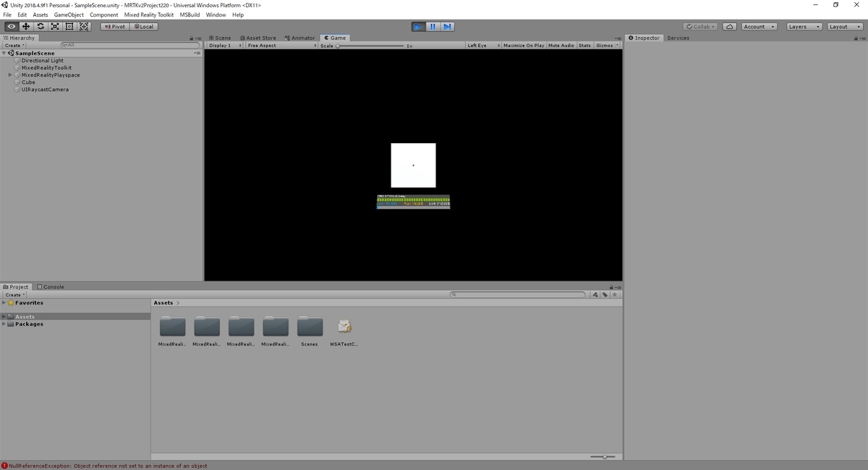Stop play mode with Play button
The image size is (868, 470).
pos(418,27)
